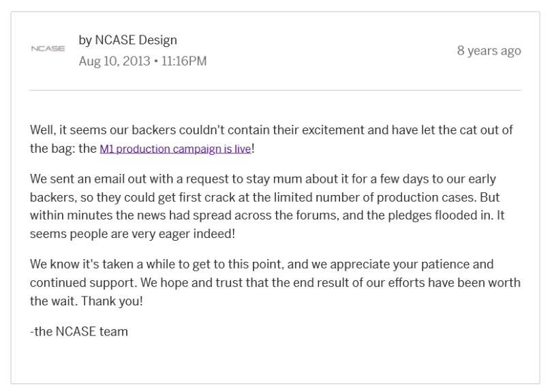The width and height of the screenshot is (552, 392).
Task: Click the Aug 10, 2013 post date
Action: [112, 61]
